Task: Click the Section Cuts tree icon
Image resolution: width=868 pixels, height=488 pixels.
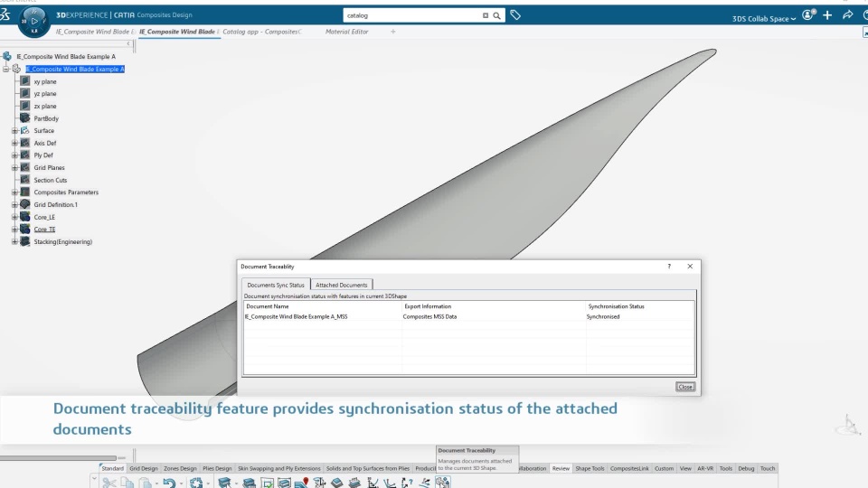Action: tap(25, 180)
